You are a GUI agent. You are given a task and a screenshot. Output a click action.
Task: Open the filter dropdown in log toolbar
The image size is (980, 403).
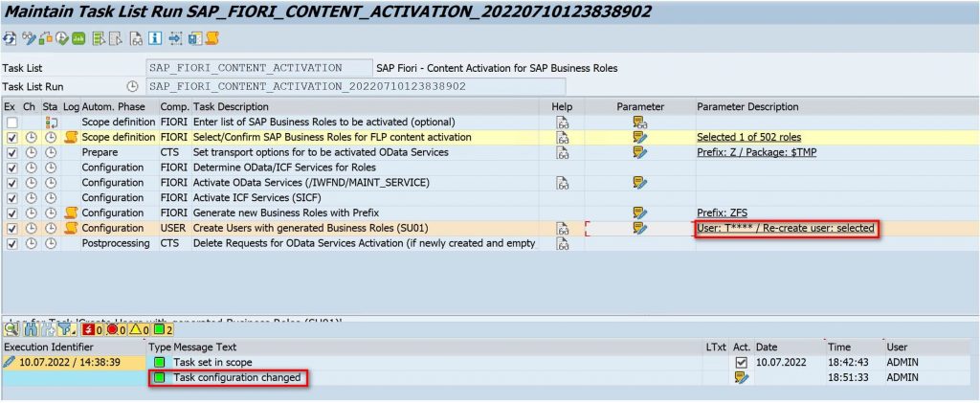pyautogui.click(x=67, y=329)
